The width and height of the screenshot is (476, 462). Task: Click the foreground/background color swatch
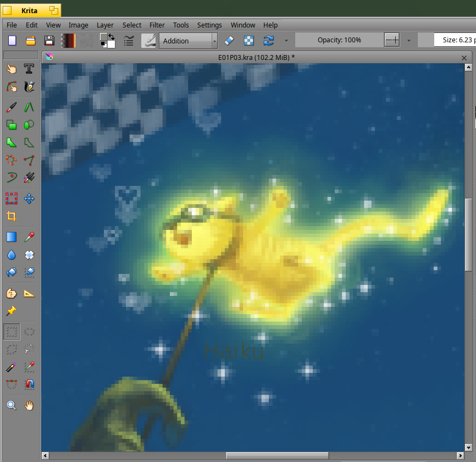(x=108, y=40)
